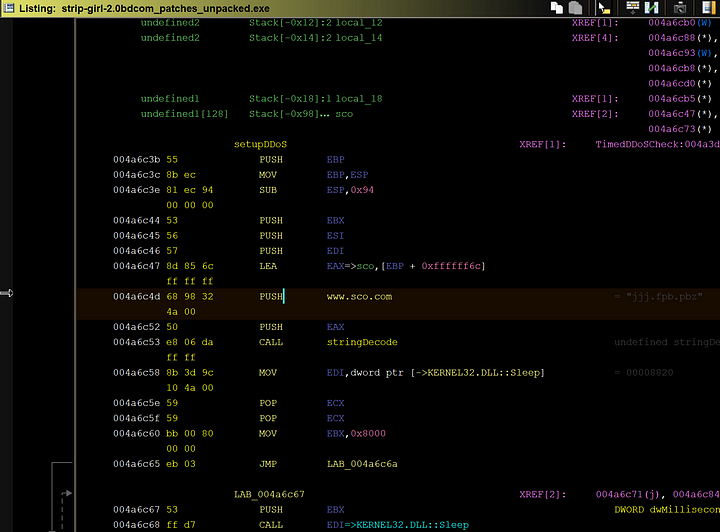Follow xref 004a6cb5(*) for local_18
Viewport: 720px width, 532px height.
pos(680,99)
